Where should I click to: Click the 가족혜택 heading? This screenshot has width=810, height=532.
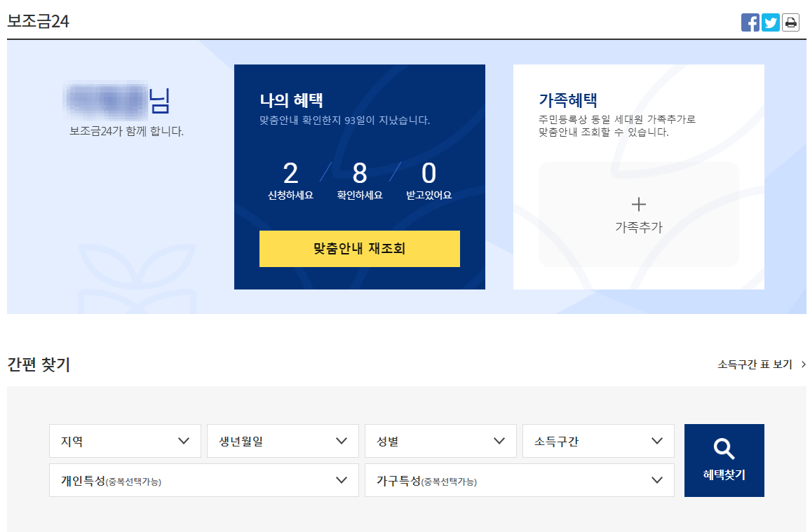pos(568,100)
